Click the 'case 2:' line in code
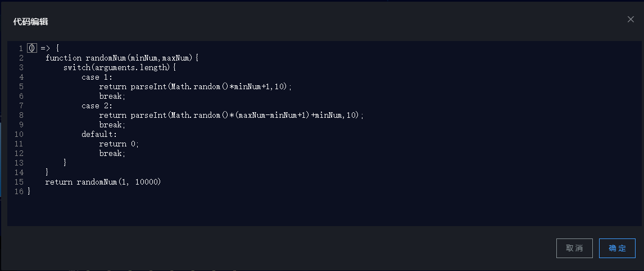The width and height of the screenshot is (644, 271). (x=97, y=105)
